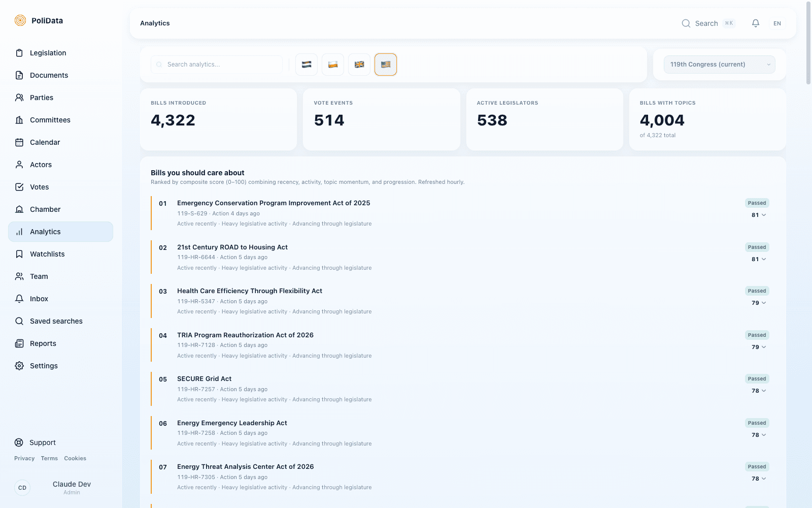812x508 pixels.
Task: Open Health Care Efficiency Through Flexibility Act
Action: coord(250,291)
